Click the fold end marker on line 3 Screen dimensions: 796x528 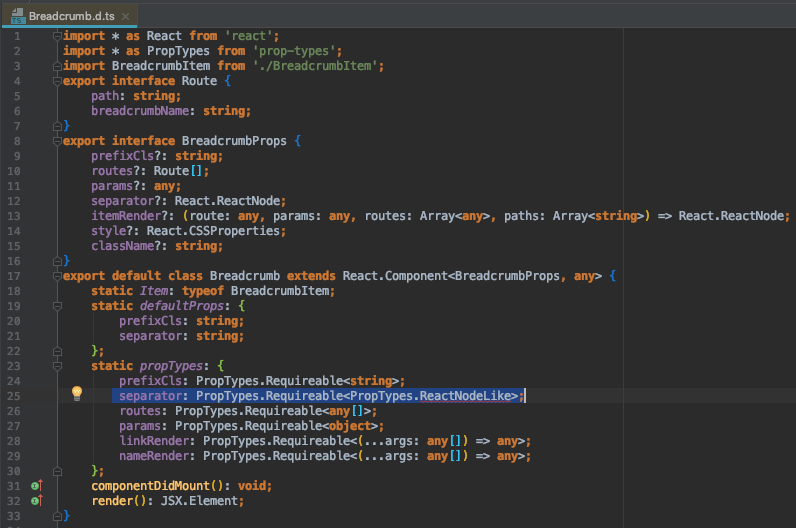pyautogui.click(x=57, y=66)
